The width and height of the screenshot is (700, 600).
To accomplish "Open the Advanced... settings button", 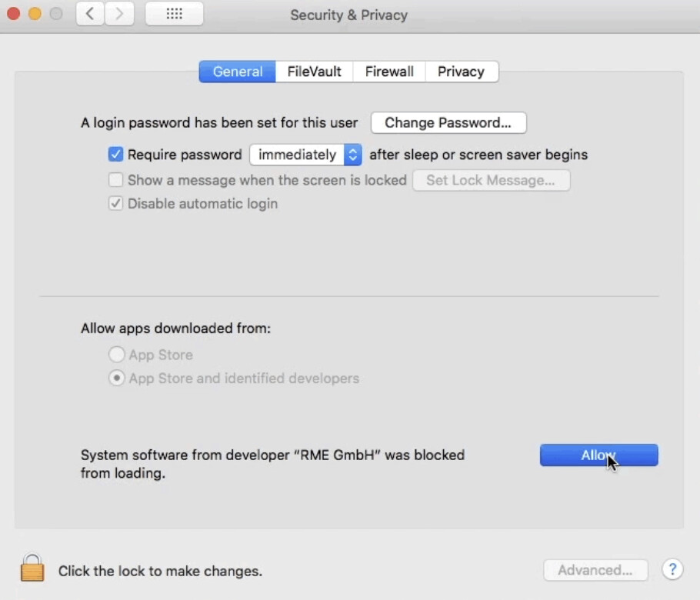I will [595, 570].
